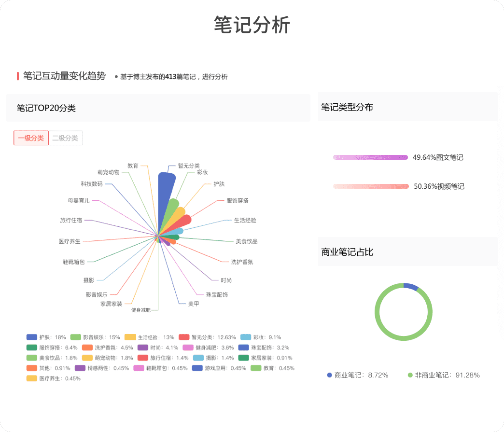Click the 美食饮品 pie chart label
The image size is (504, 432).
tap(246, 241)
